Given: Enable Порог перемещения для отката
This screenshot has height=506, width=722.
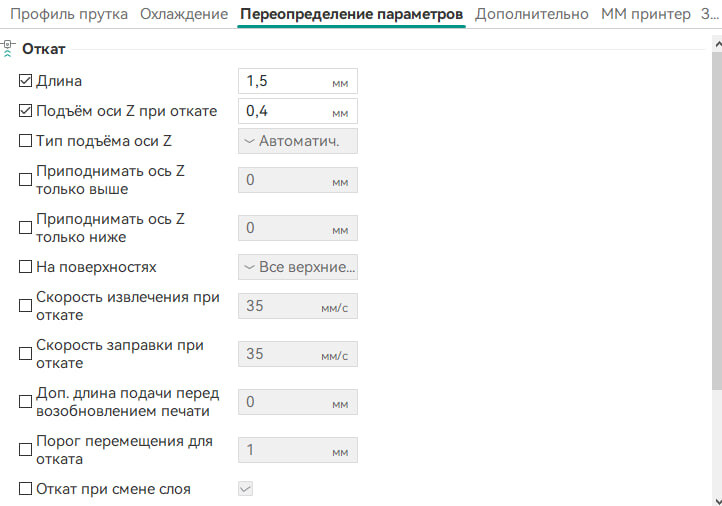Looking at the screenshot, I should click(25, 449).
